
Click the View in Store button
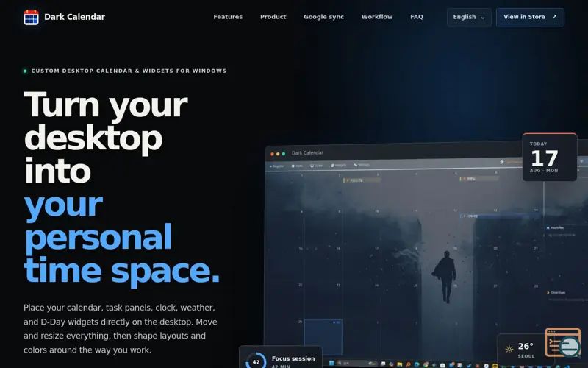coord(530,17)
